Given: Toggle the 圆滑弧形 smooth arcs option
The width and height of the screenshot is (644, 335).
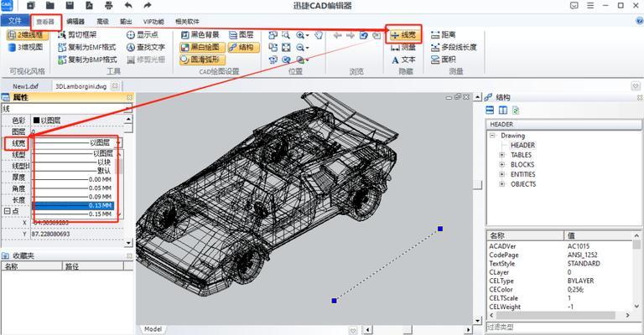Looking at the screenshot, I should coord(202,59).
